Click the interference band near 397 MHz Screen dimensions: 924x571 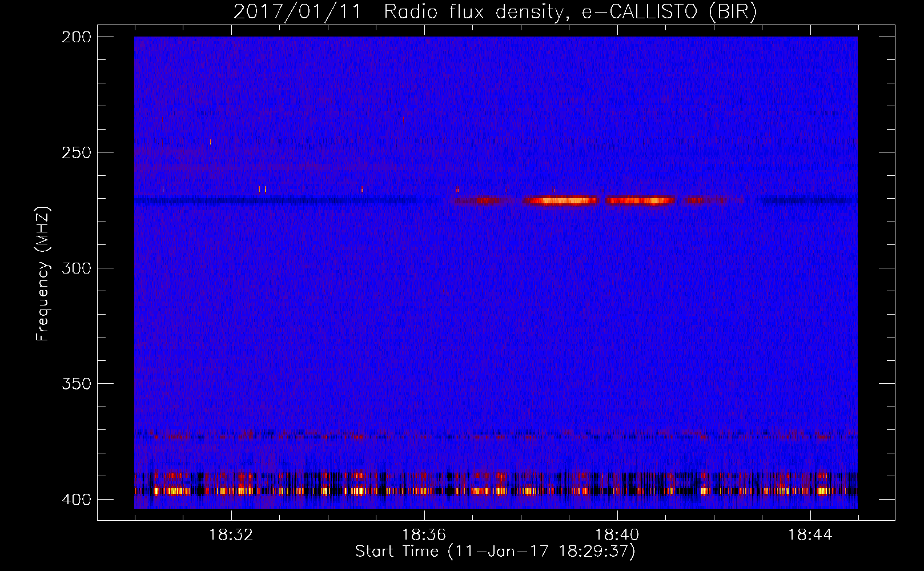pos(496,490)
